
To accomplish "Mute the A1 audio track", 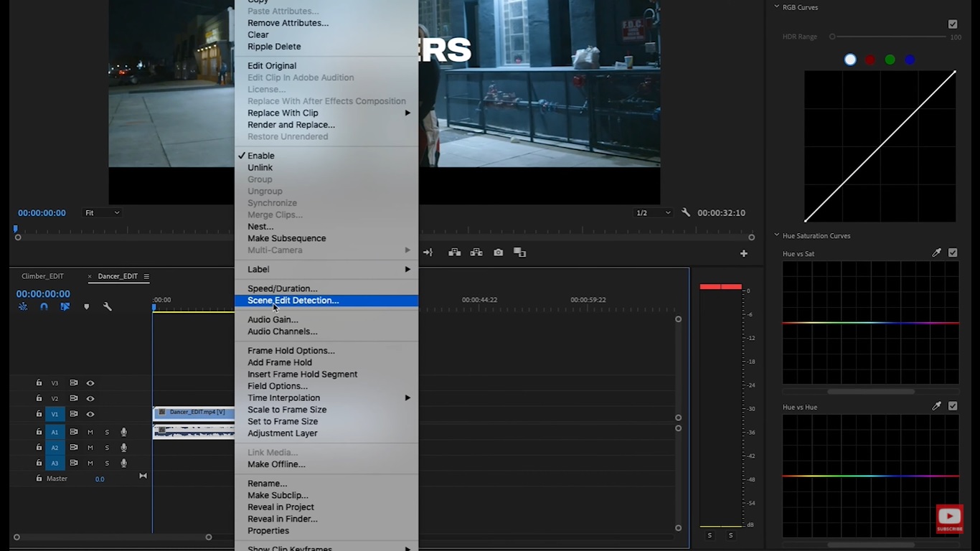I will (89, 432).
